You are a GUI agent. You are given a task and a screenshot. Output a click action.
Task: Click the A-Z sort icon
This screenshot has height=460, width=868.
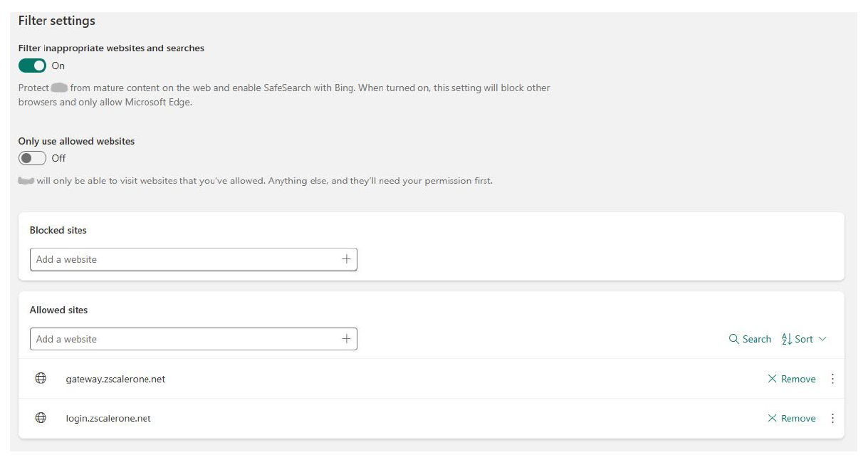pyautogui.click(x=787, y=339)
